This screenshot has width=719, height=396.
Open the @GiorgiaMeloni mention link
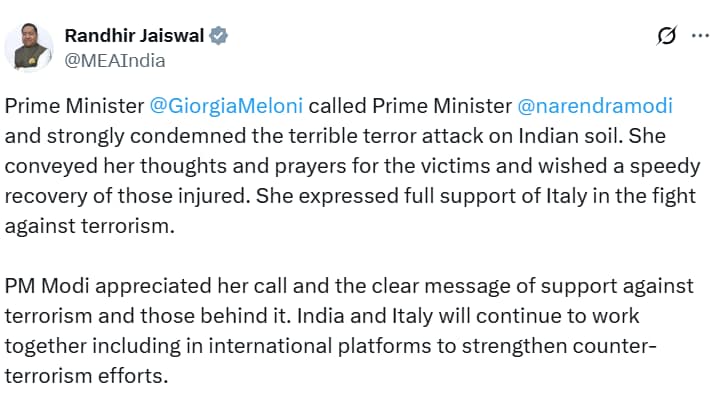tap(226, 106)
